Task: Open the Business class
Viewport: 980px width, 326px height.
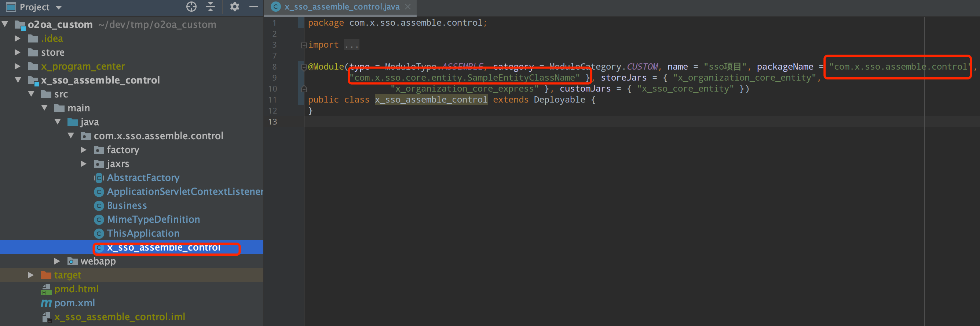Action: coord(127,205)
